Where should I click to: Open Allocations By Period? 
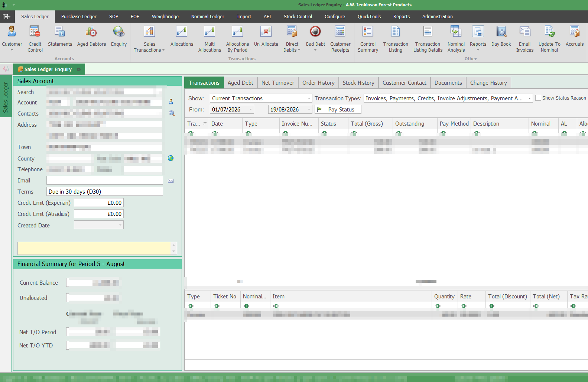coord(237,38)
